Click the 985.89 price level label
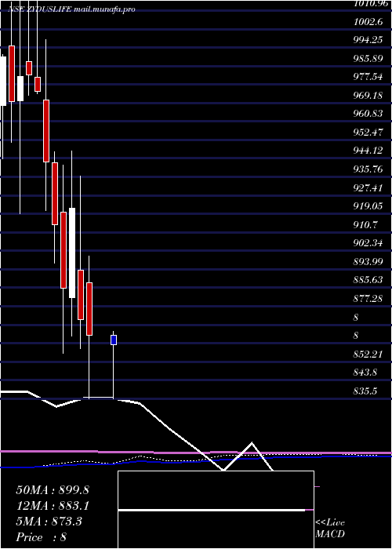 (x=368, y=59)
